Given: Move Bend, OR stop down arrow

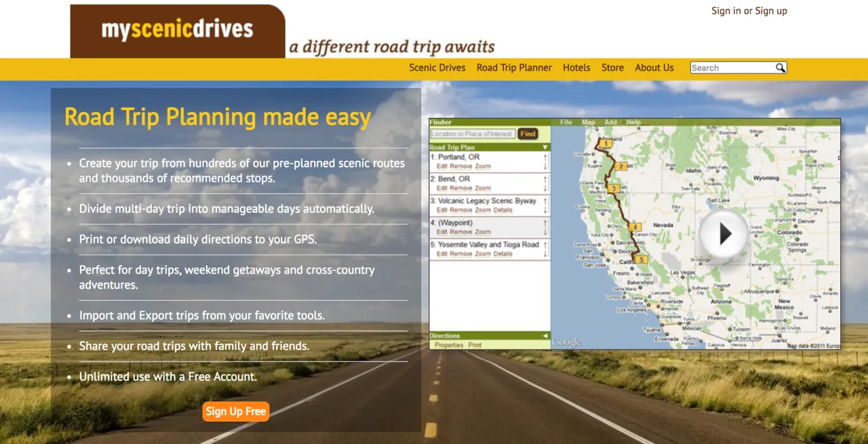Looking at the screenshot, I should coord(545,188).
